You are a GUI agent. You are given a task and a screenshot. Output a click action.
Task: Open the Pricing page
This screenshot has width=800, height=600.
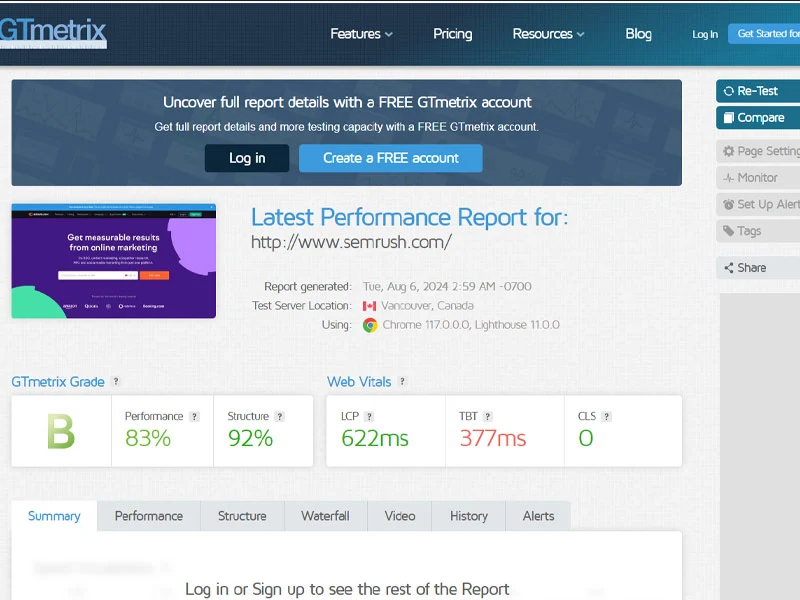click(x=453, y=34)
